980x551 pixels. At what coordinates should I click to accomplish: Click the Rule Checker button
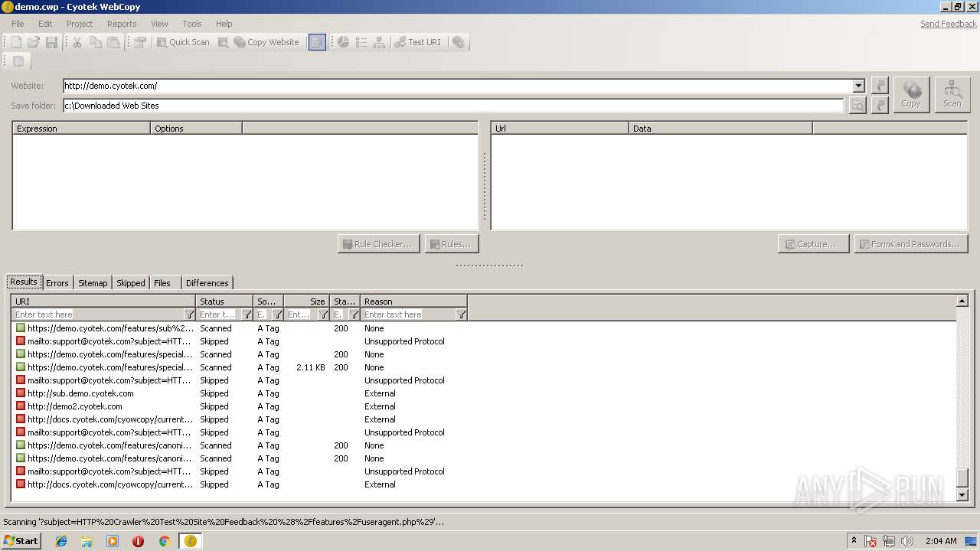point(378,244)
